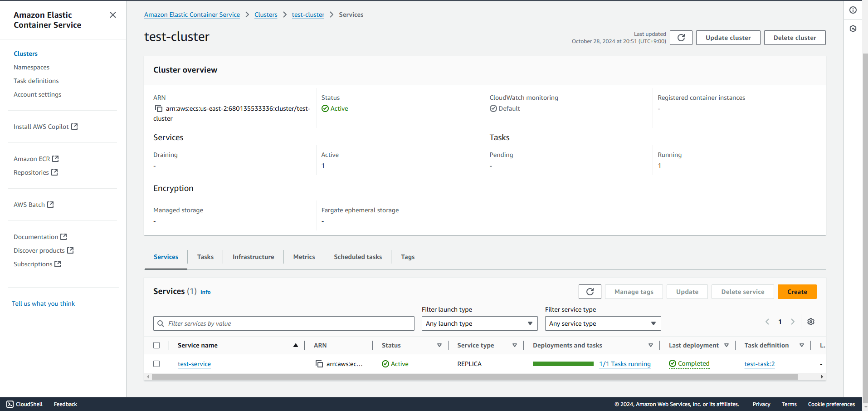The image size is (868, 411).
Task: Open Discover products external link
Action: [x=44, y=250]
